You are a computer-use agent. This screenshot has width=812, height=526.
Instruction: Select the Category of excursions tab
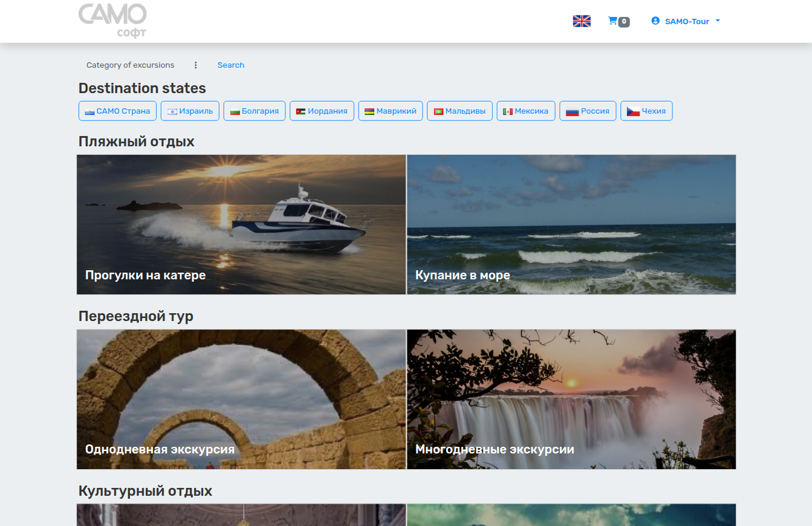130,65
